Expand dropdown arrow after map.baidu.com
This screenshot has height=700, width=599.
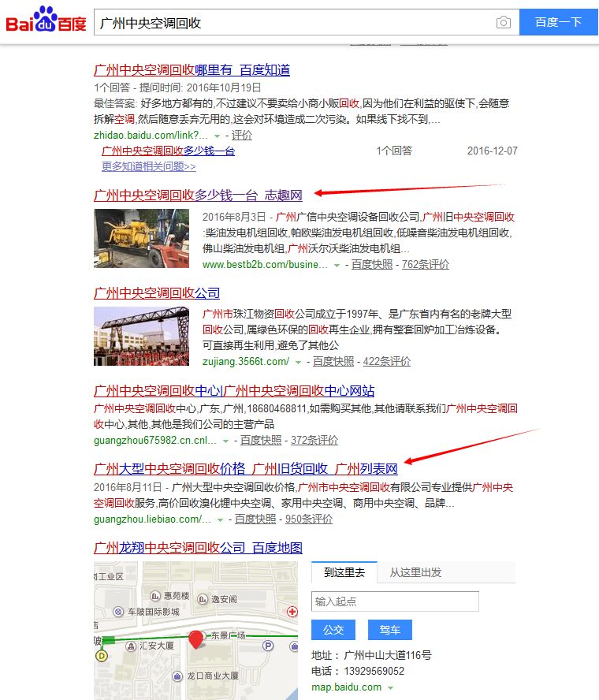click(x=391, y=688)
